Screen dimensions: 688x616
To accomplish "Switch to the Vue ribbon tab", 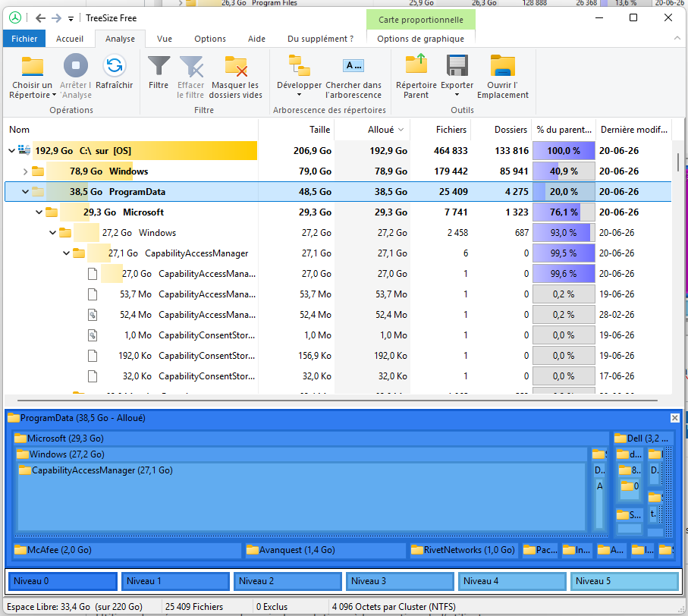I will coord(165,39).
